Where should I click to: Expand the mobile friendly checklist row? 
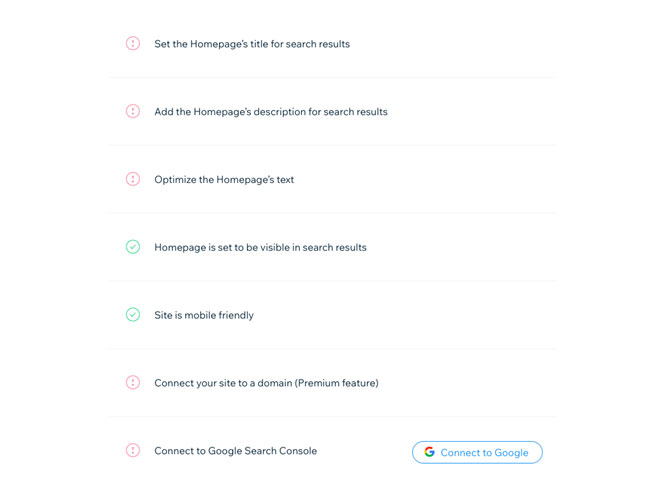click(332, 315)
